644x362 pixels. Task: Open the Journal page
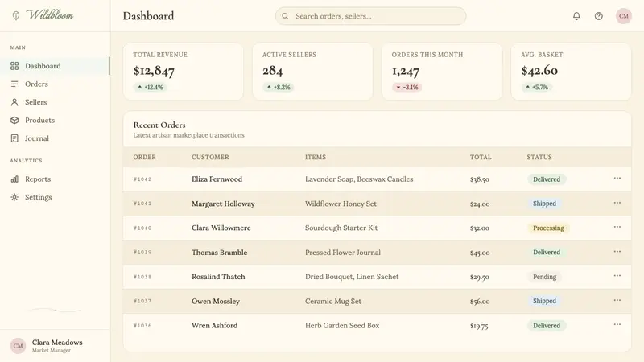pos(55,138)
